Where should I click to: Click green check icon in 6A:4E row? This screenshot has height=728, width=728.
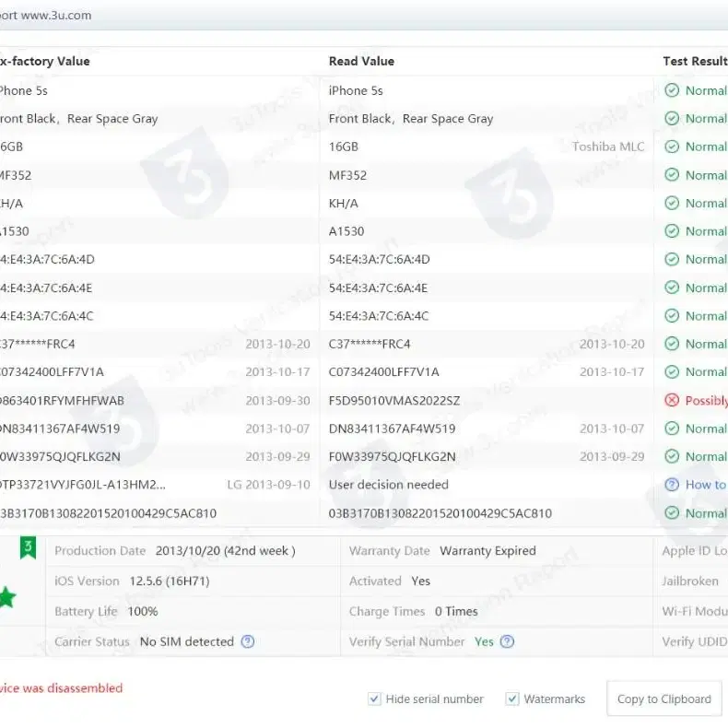coord(672,288)
